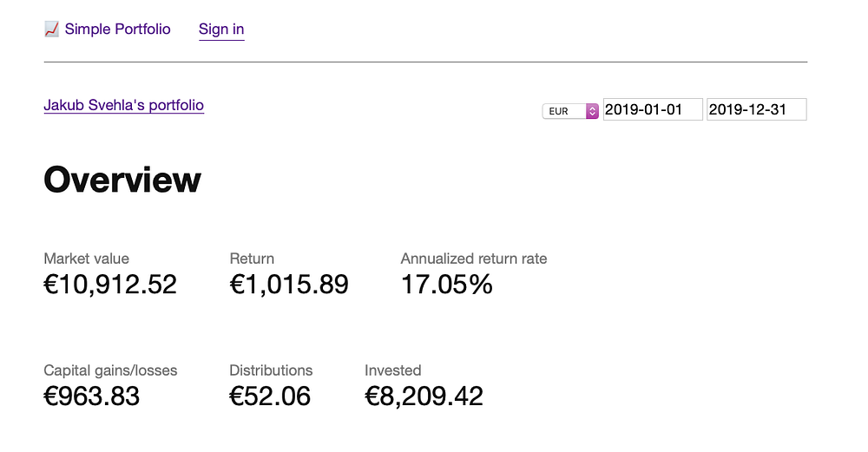The height and width of the screenshot is (452, 868).
Task: Click the 17.05% return rate figure
Action: click(446, 285)
